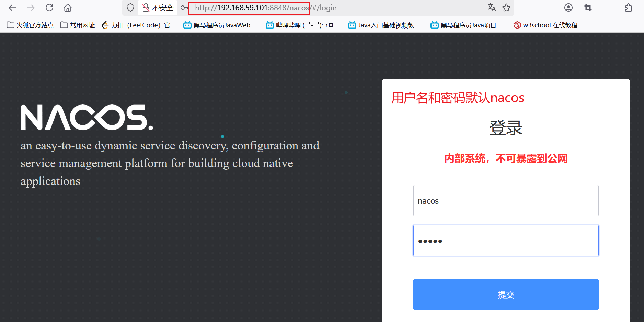Open the extensions puzzle icon

coord(628,8)
